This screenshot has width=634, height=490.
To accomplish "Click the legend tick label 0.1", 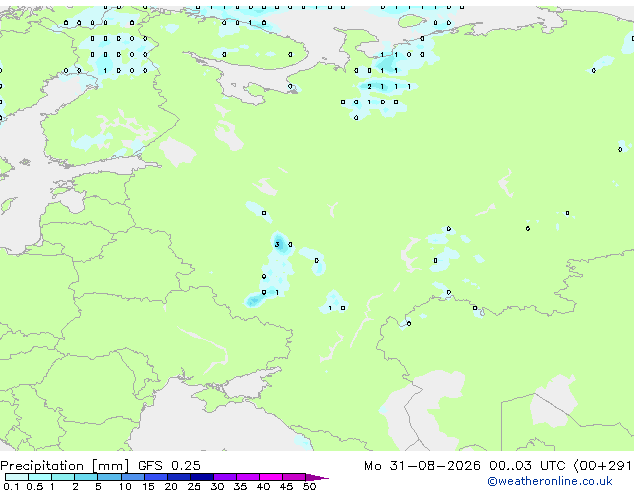I will click(11, 486).
